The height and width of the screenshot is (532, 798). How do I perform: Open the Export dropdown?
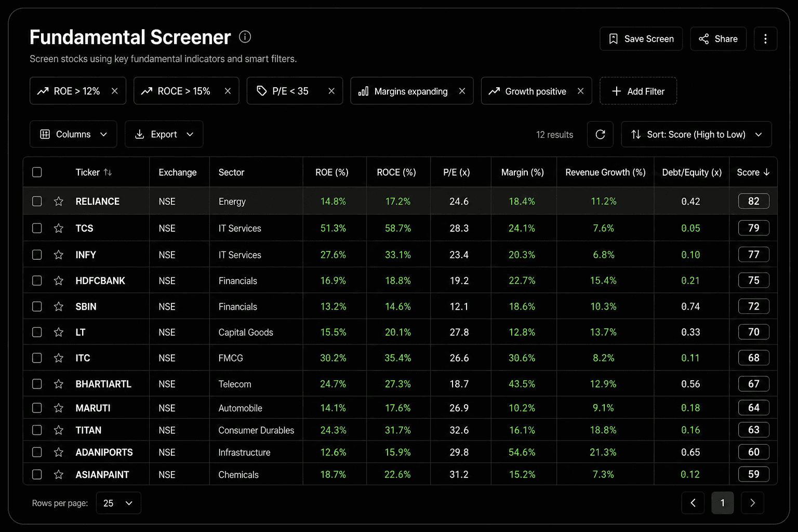[164, 134]
